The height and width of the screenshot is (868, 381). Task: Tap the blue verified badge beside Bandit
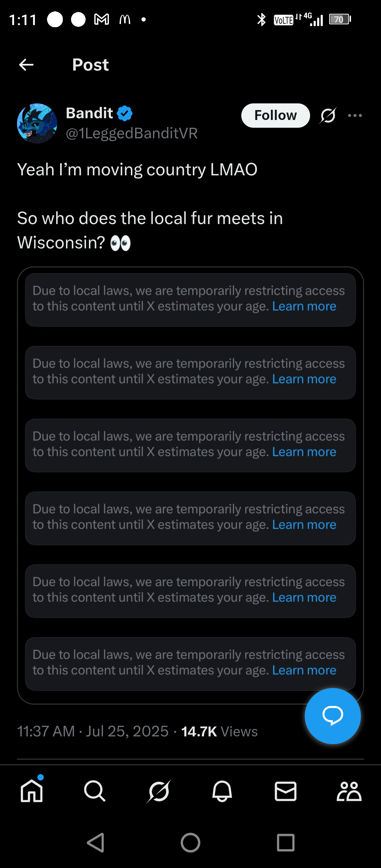coord(125,113)
